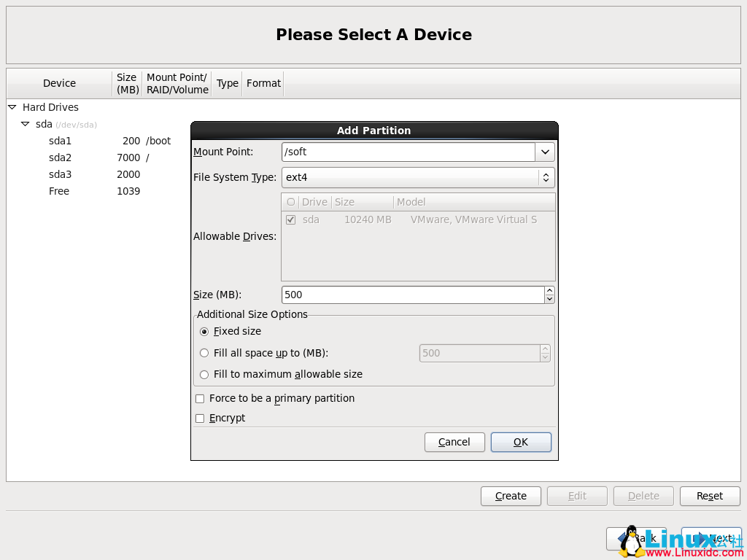The image size is (747, 560).
Task: Cancel the Add Partition dialog
Action: click(x=454, y=442)
